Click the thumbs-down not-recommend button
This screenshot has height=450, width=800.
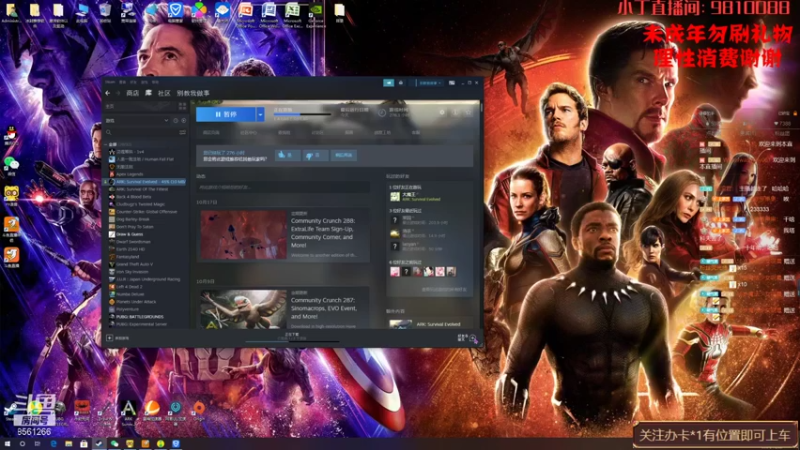click(315, 155)
